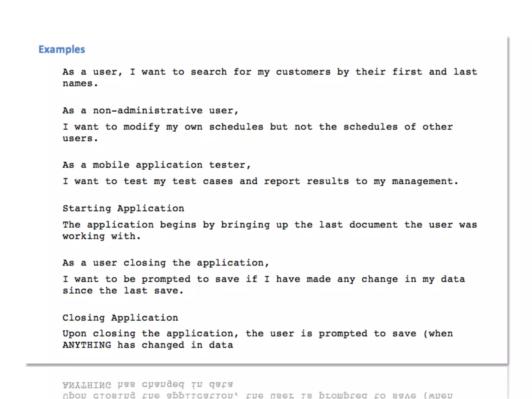The image size is (532, 399).
Task: Click "Upon closing the application," line
Action: (258, 334)
